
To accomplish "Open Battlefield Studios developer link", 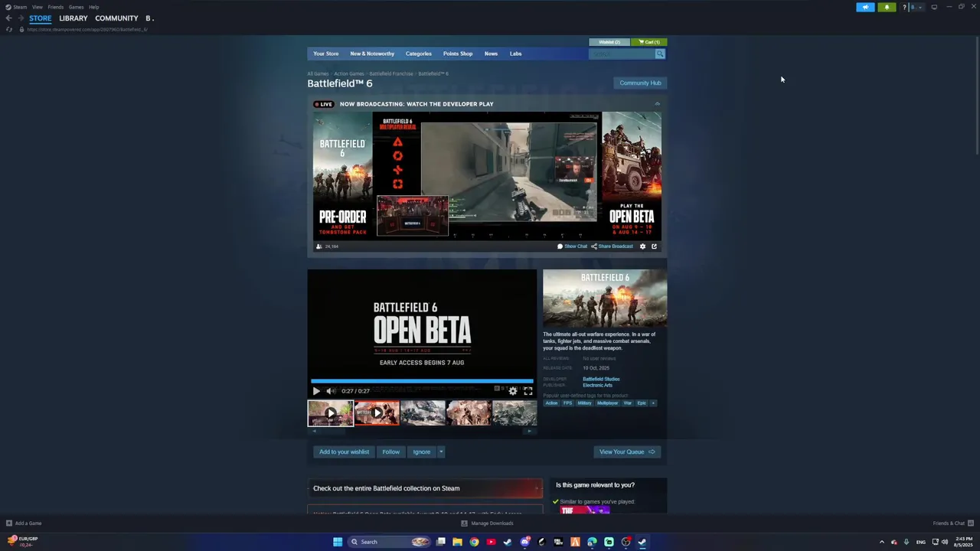I will (601, 379).
